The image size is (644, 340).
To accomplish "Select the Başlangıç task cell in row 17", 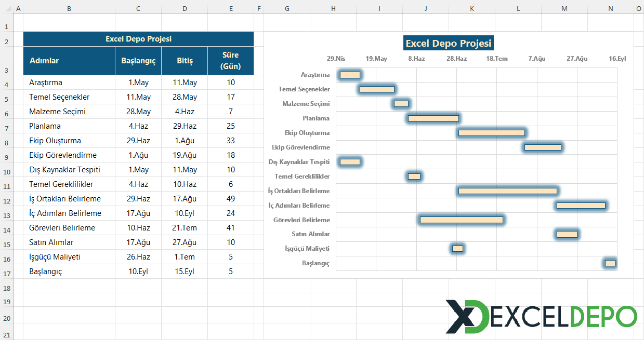I will pyautogui.click(x=69, y=271).
